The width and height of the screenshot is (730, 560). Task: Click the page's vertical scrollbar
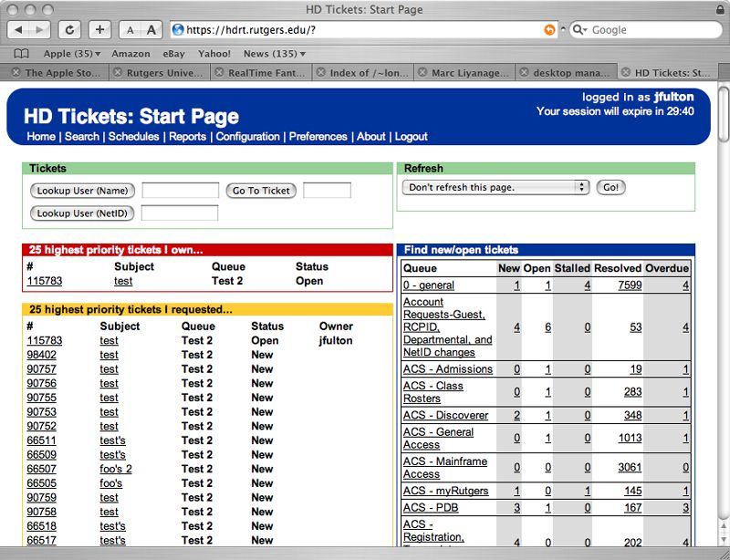tap(723, 319)
